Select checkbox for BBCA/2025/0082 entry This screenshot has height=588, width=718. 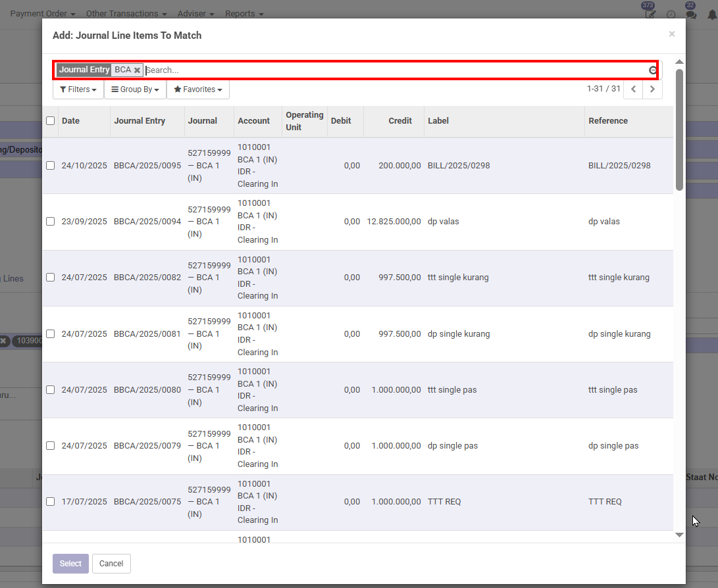tap(51, 278)
